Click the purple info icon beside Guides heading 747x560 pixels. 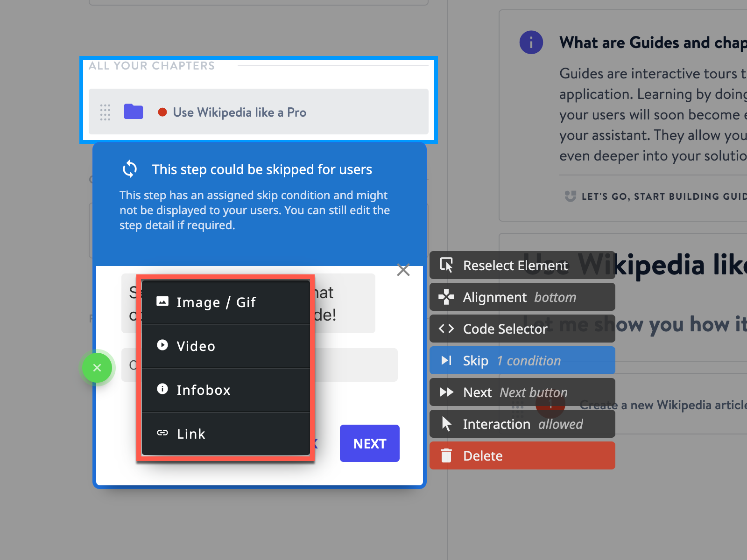coord(531,42)
